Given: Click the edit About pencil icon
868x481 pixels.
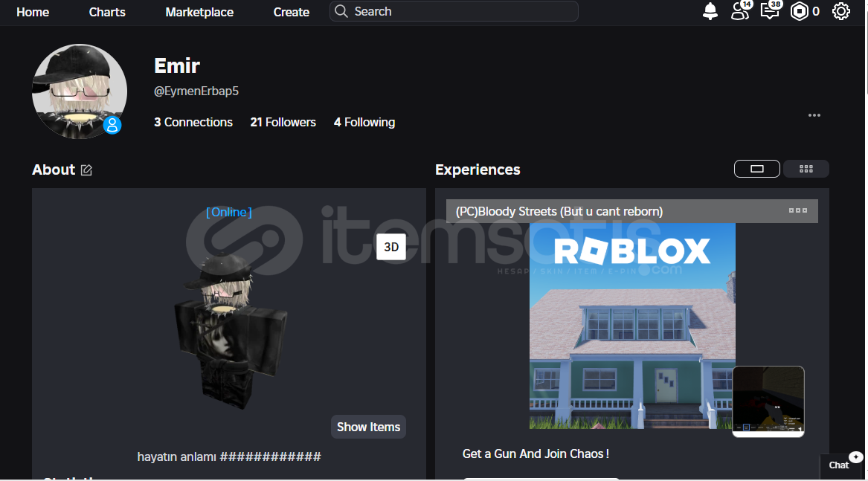Looking at the screenshot, I should [86, 170].
